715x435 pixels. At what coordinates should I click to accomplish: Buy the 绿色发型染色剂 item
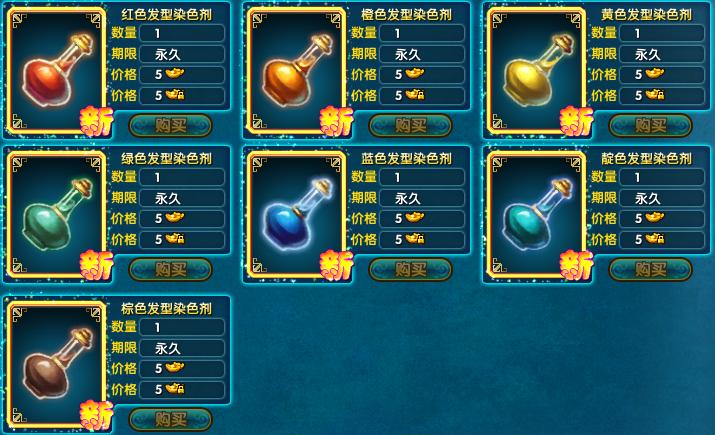[171, 269]
